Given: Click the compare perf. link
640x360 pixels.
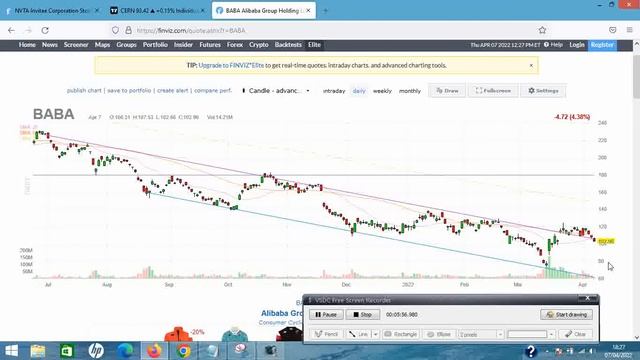Looking at the screenshot, I should (x=213, y=91).
